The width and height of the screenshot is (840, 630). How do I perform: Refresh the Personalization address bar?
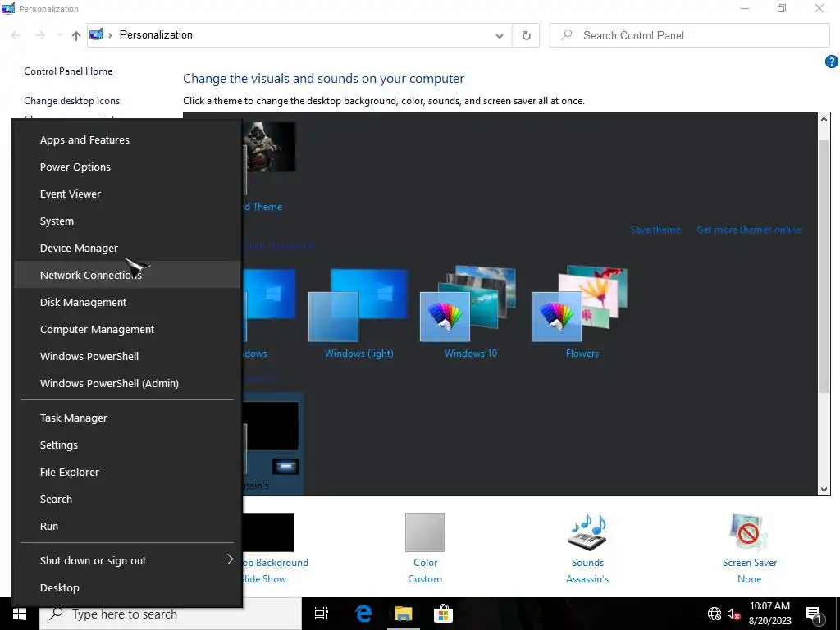coord(526,35)
